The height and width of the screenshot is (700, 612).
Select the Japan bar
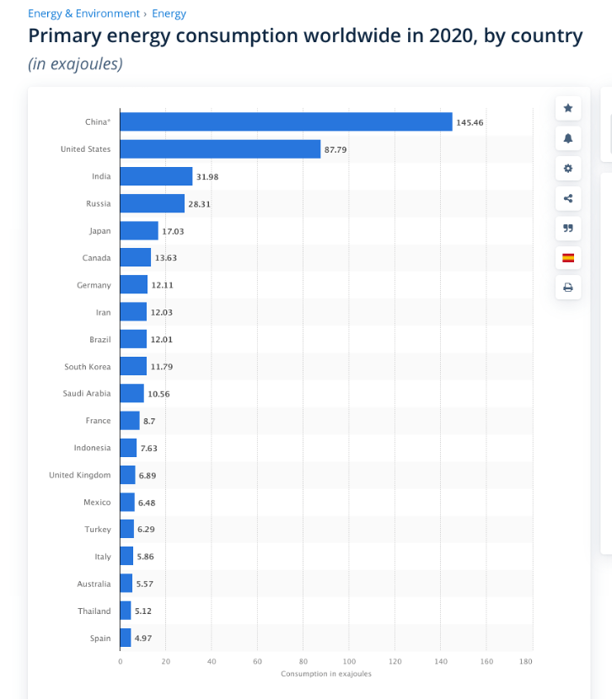pos(139,231)
